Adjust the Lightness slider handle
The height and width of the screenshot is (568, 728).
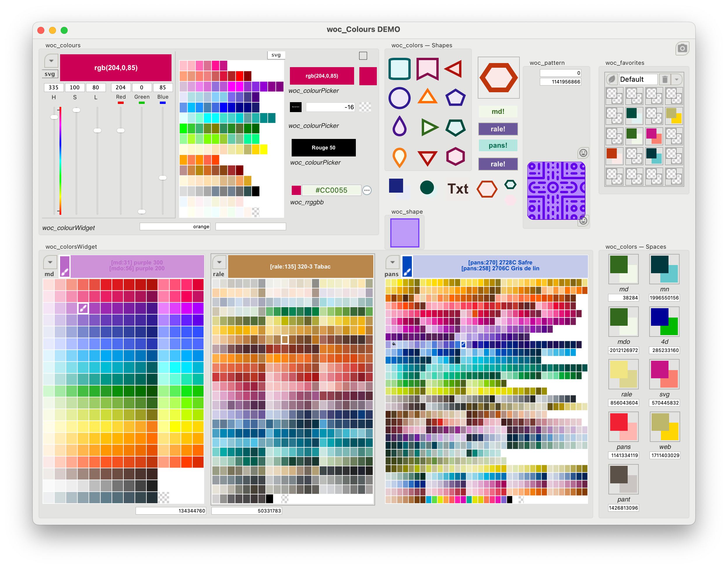click(97, 130)
